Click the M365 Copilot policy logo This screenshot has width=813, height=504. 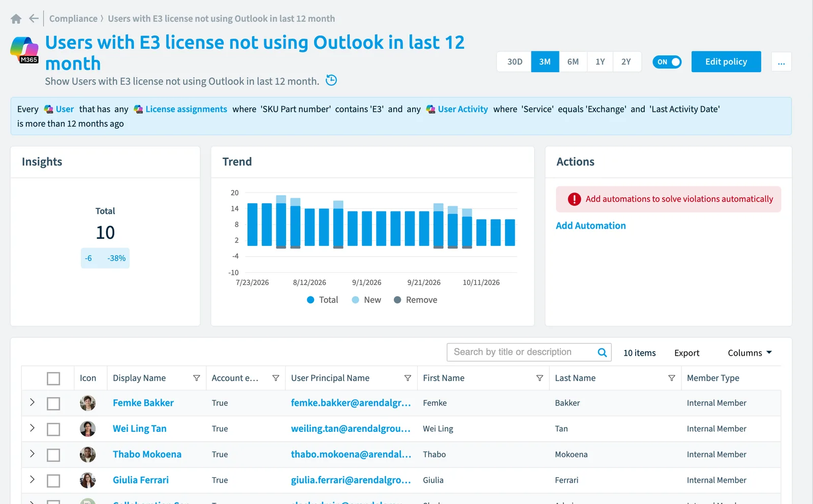coord(24,50)
